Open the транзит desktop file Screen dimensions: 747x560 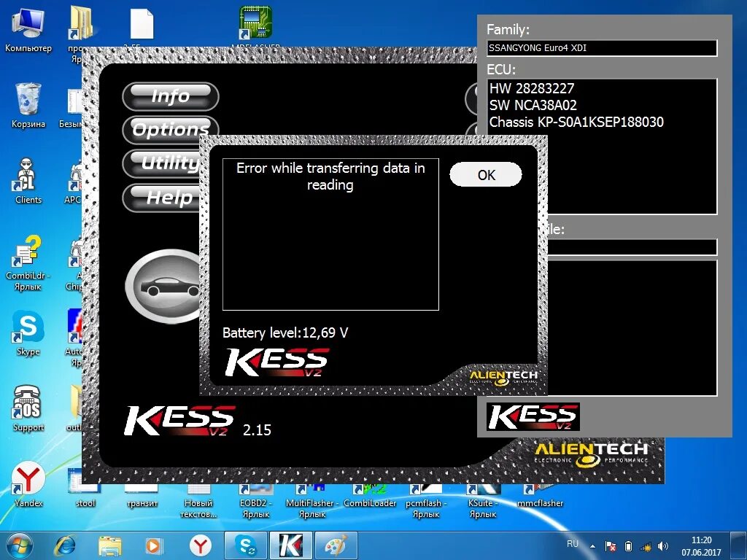click(x=142, y=495)
